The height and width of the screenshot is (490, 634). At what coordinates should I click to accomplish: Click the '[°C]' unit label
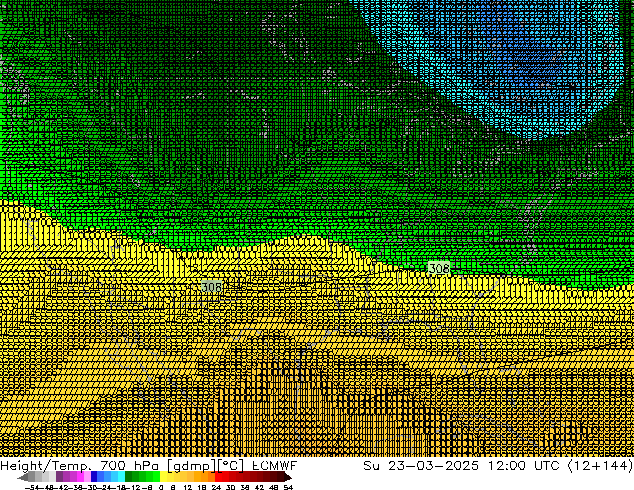pyautogui.click(x=230, y=465)
